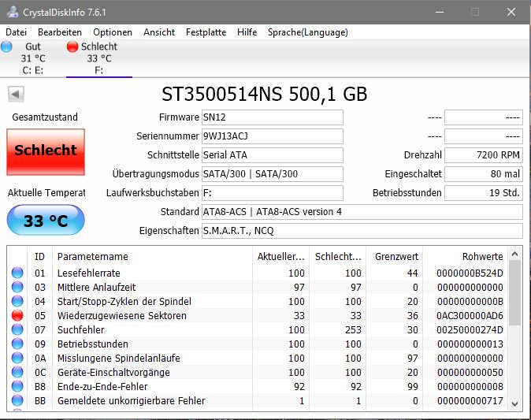This screenshot has height=420, width=531.
Task: Select the Schlecht F: disk tab
Action: (99, 58)
